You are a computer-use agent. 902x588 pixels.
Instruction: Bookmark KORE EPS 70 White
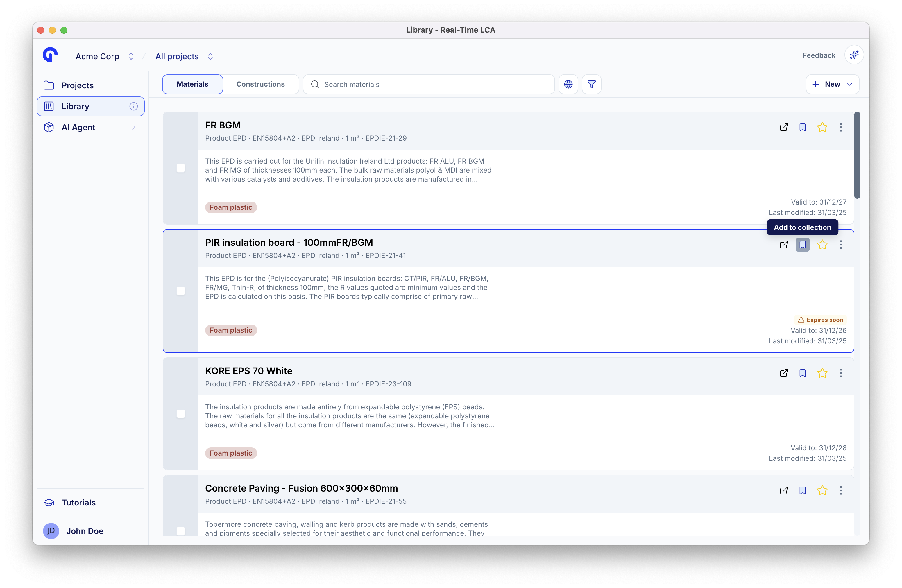(802, 373)
